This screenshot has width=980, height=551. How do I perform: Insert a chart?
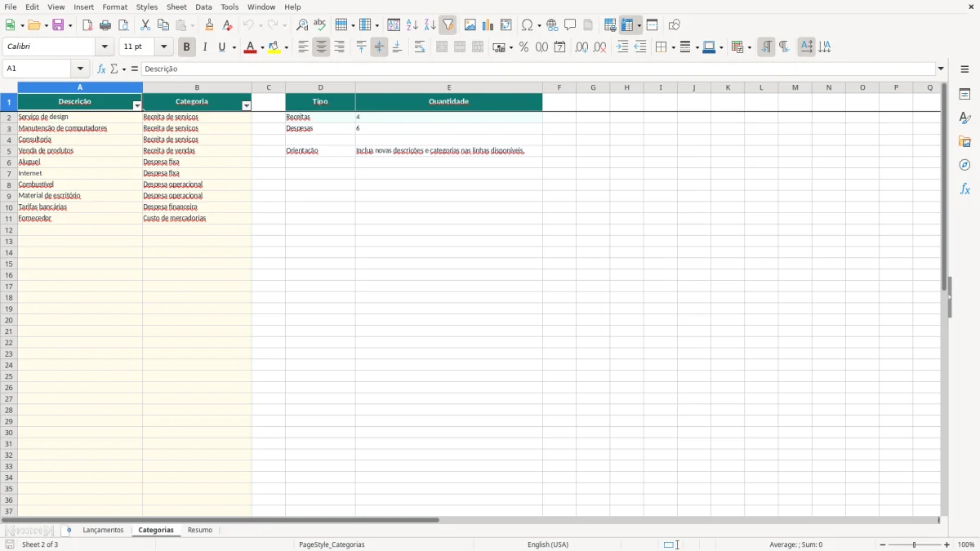488,25
